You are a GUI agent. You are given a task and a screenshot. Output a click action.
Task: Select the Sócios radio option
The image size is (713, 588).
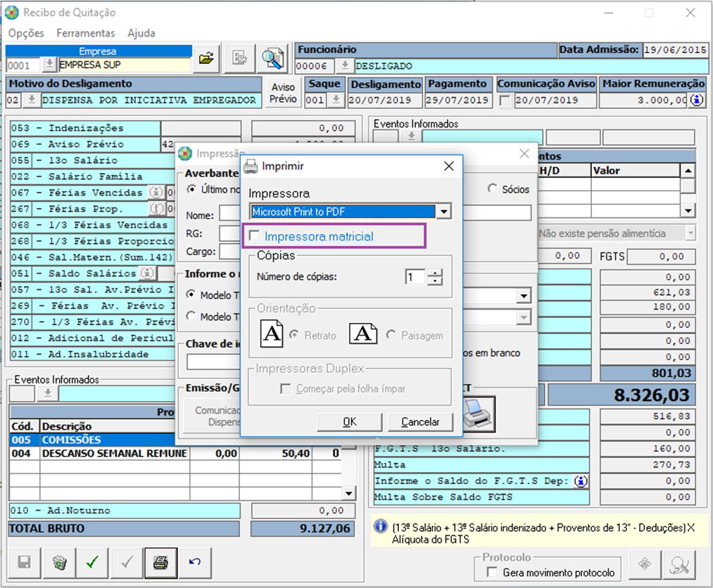tap(492, 188)
